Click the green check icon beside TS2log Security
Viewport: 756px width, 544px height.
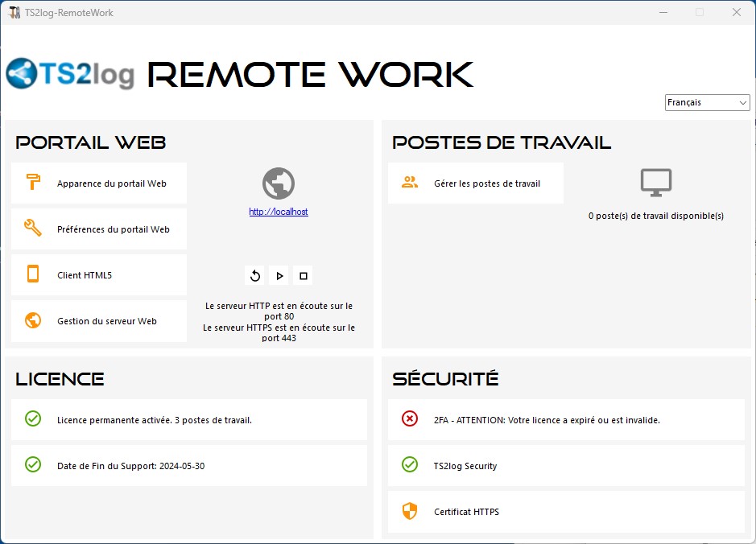pyautogui.click(x=410, y=464)
